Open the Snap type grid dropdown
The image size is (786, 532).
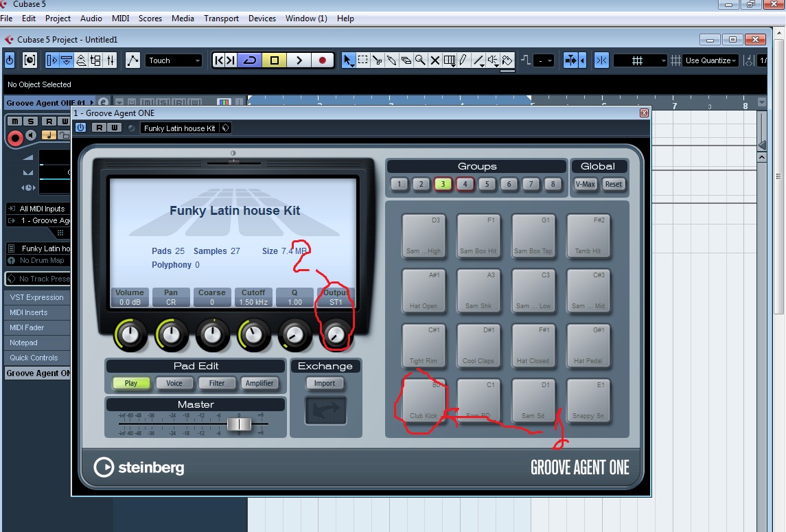click(x=640, y=60)
